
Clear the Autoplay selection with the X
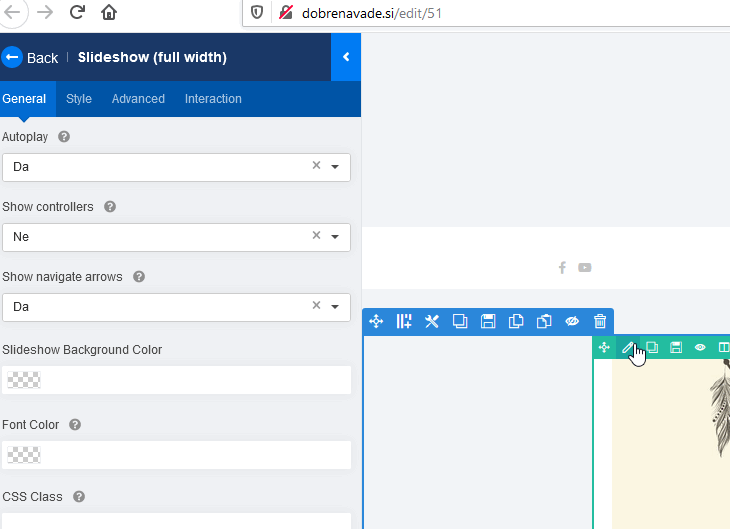click(316, 166)
